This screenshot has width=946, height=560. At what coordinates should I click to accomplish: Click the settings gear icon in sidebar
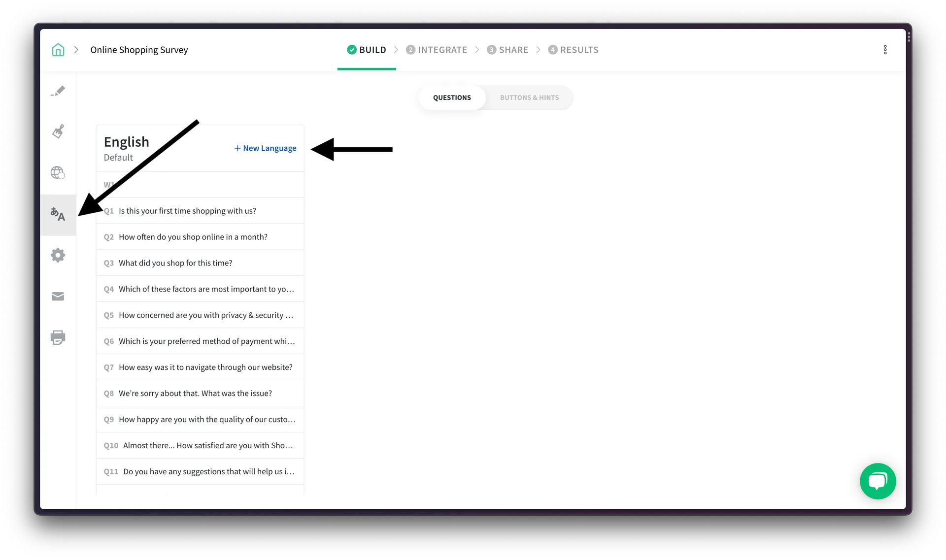tap(58, 255)
